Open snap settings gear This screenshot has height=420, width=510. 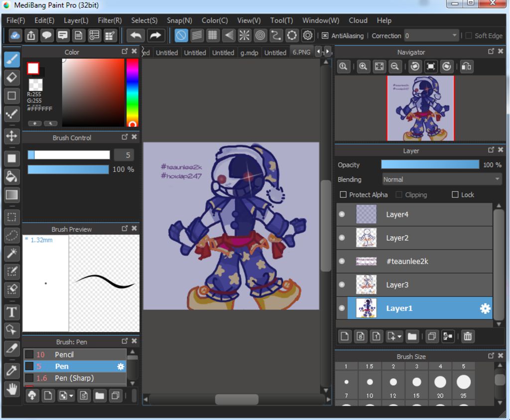pos(308,35)
